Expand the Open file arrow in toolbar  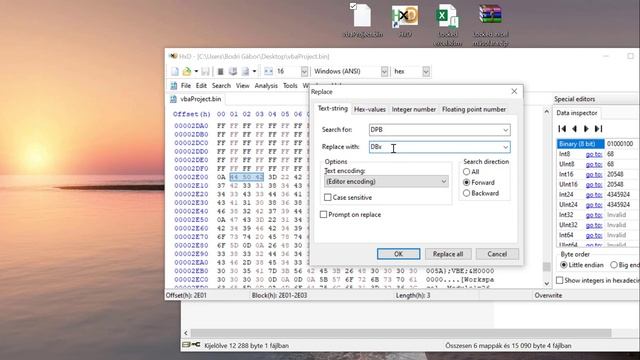[x=196, y=71]
